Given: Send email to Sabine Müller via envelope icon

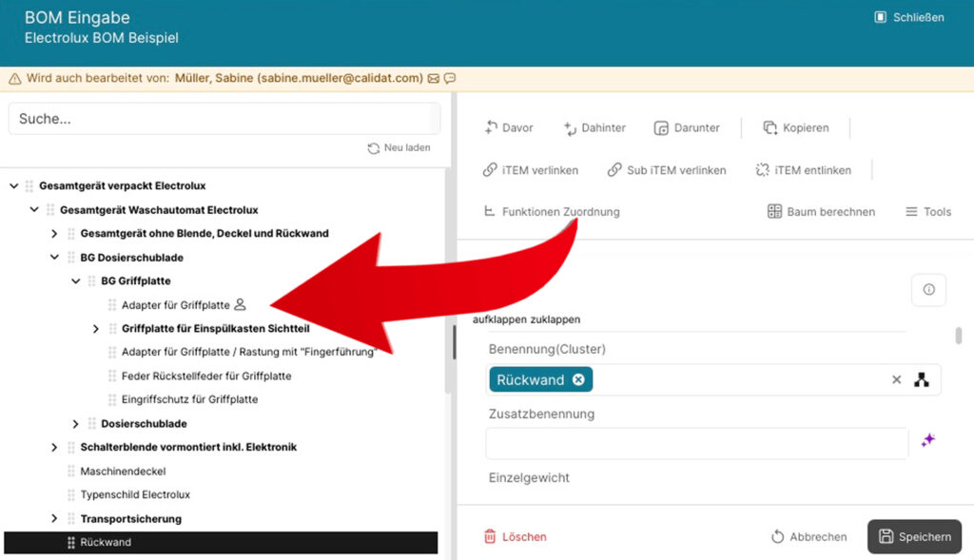Looking at the screenshot, I should (434, 78).
